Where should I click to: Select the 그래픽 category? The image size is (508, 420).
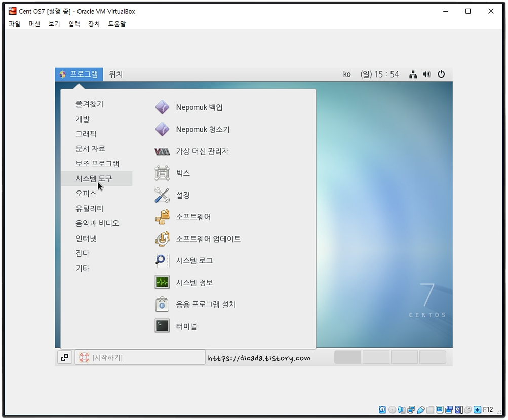(x=86, y=134)
